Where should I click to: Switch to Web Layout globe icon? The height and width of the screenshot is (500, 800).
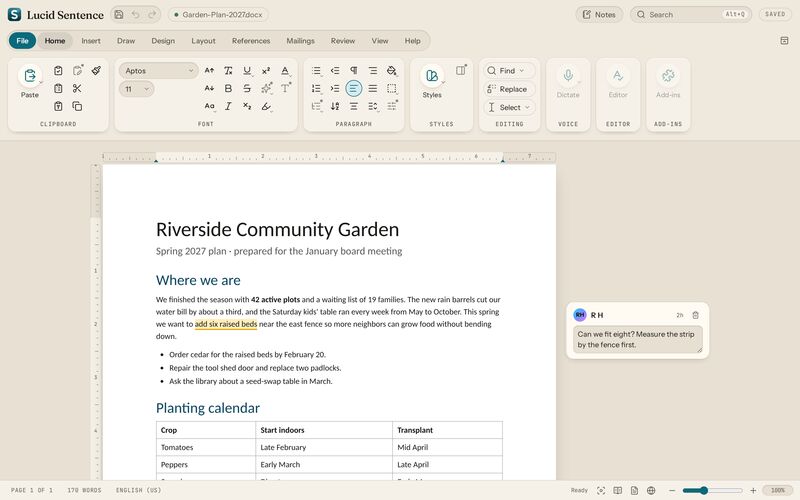pyautogui.click(x=651, y=490)
